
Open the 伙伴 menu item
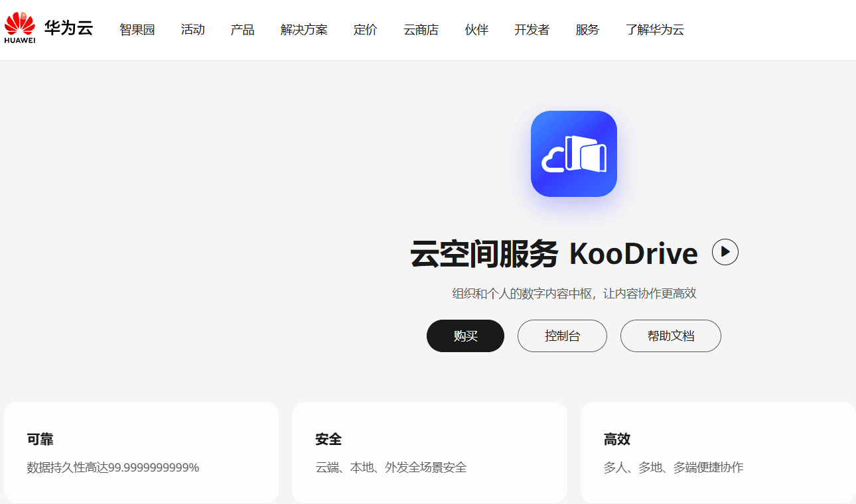[x=476, y=30]
